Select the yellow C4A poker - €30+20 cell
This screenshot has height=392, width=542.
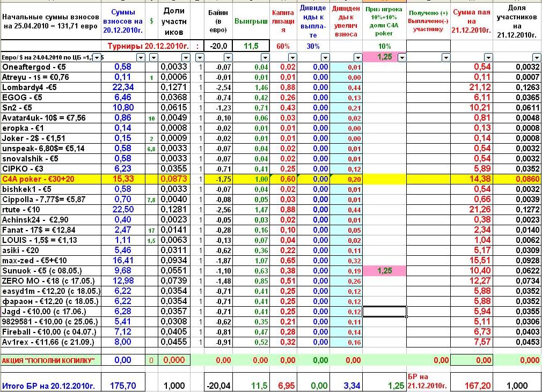pos(51,179)
